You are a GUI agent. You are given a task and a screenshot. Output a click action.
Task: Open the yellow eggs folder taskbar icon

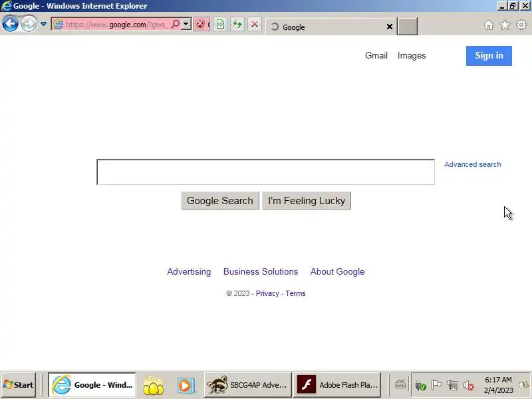tap(154, 385)
